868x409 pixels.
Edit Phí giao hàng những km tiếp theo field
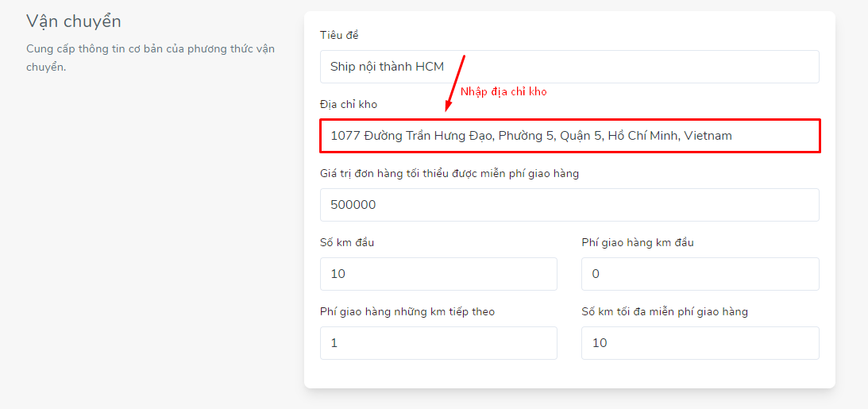tap(438, 343)
